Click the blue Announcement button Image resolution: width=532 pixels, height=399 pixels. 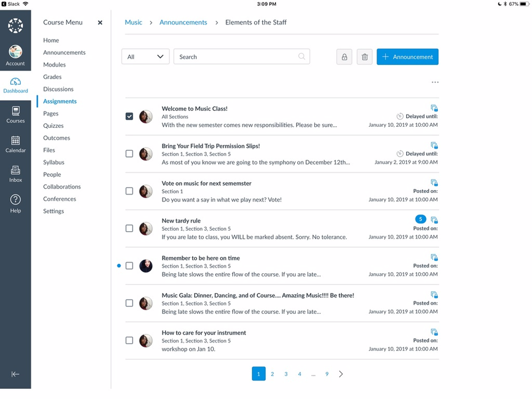[407, 57]
